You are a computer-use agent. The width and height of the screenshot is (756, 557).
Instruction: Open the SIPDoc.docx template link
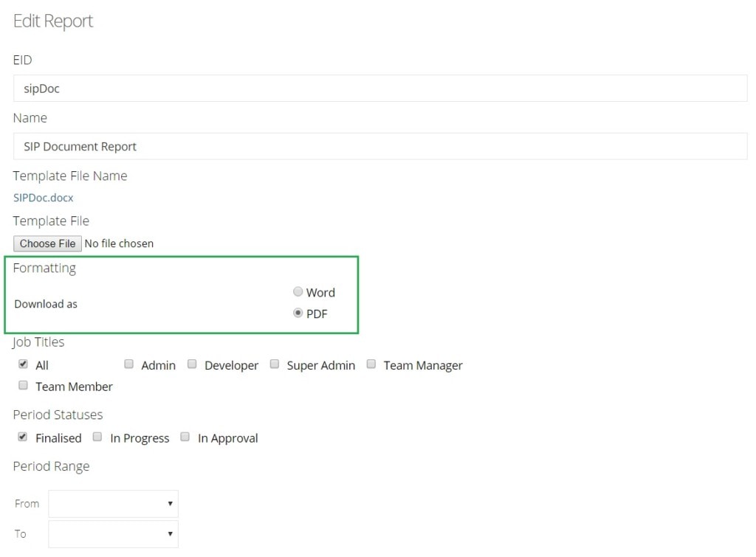click(44, 198)
